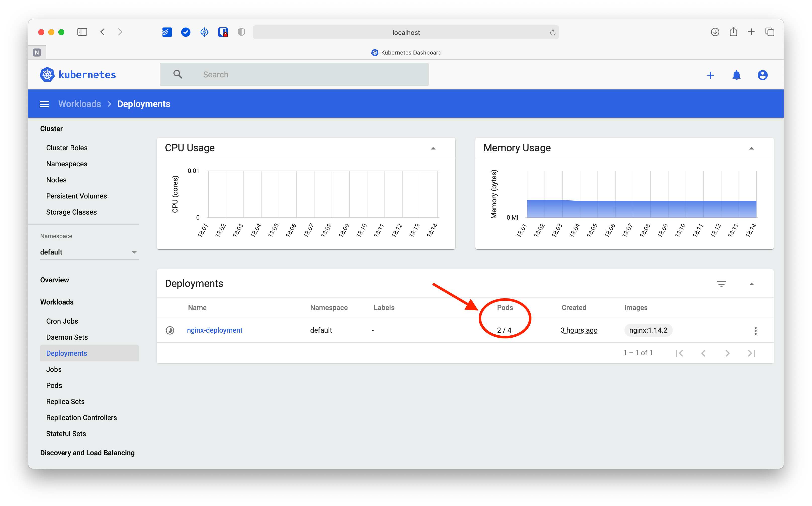
Task: Open the user account icon
Action: [x=762, y=75]
